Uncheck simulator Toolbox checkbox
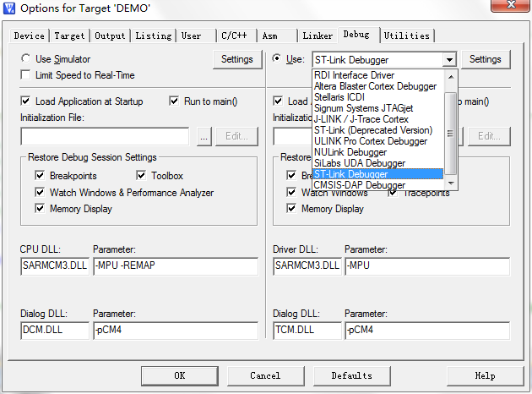 point(141,175)
